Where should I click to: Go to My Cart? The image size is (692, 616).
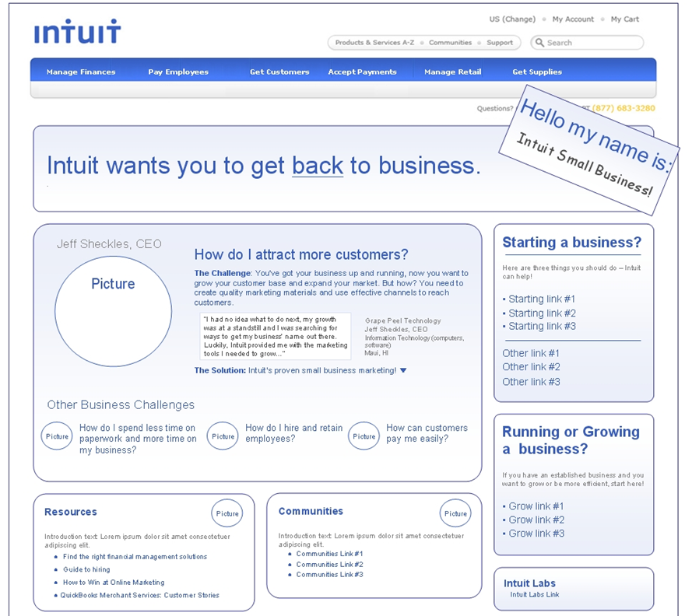coord(624,19)
